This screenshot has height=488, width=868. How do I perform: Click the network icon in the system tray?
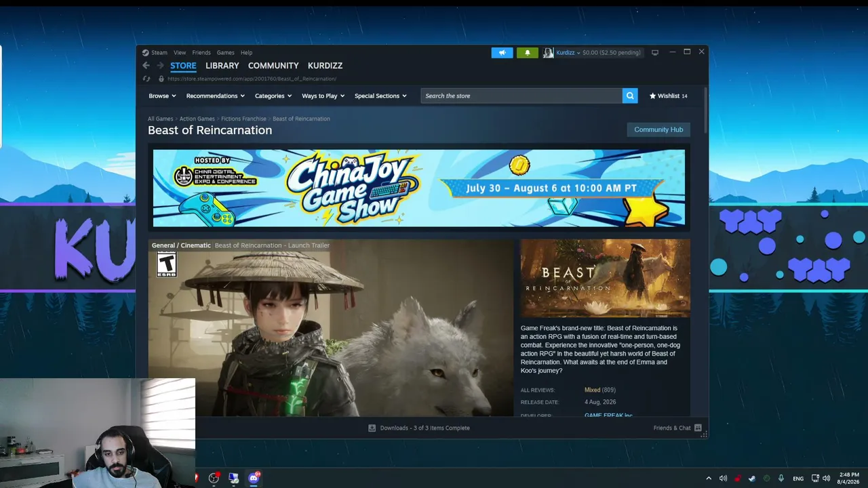click(x=815, y=478)
